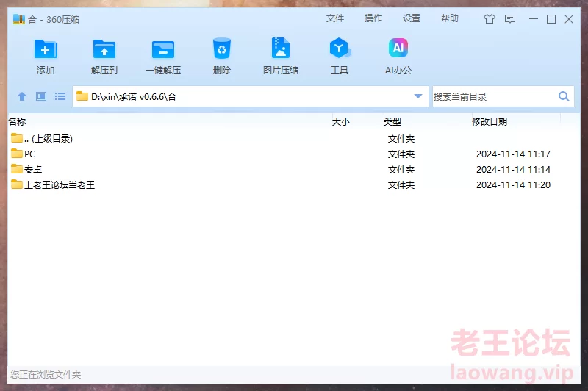Image resolution: width=588 pixels, height=391 pixels.
Task: Open the 工具 (Tools) icon
Action: click(x=340, y=48)
